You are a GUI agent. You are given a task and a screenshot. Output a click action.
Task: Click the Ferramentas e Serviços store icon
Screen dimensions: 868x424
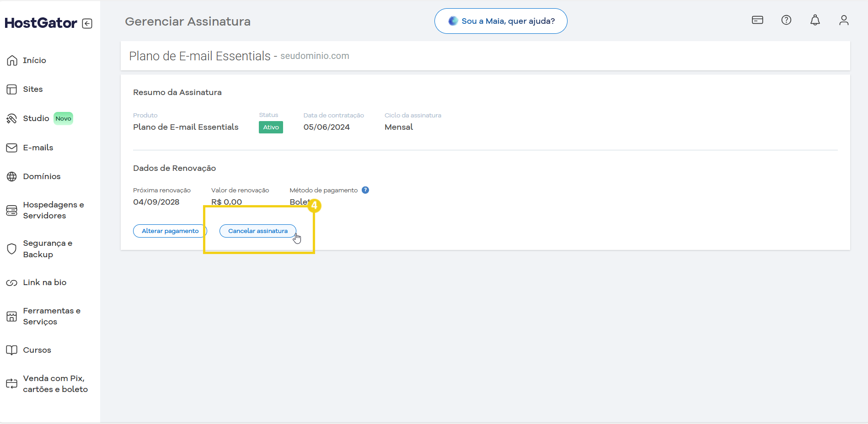(x=12, y=316)
